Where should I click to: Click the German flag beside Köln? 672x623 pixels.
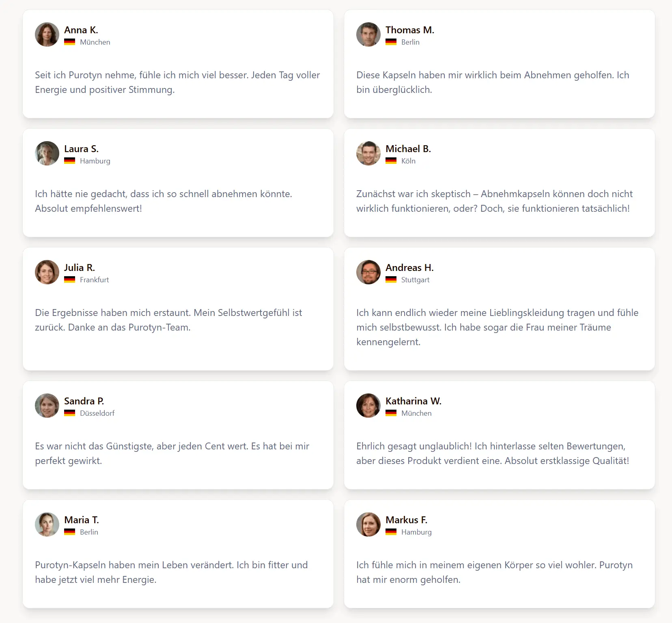pyautogui.click(x=391, y=161)
